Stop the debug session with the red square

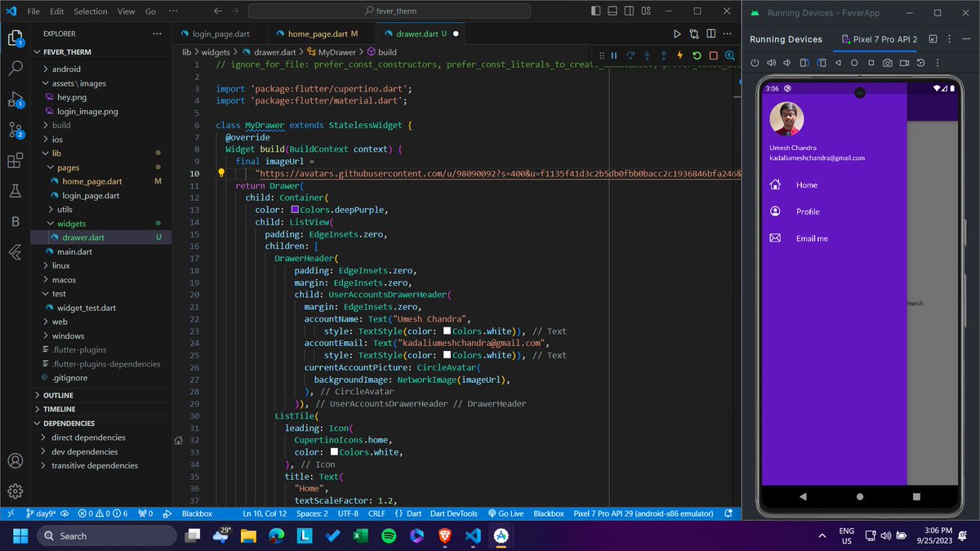(x=713, y=56)
